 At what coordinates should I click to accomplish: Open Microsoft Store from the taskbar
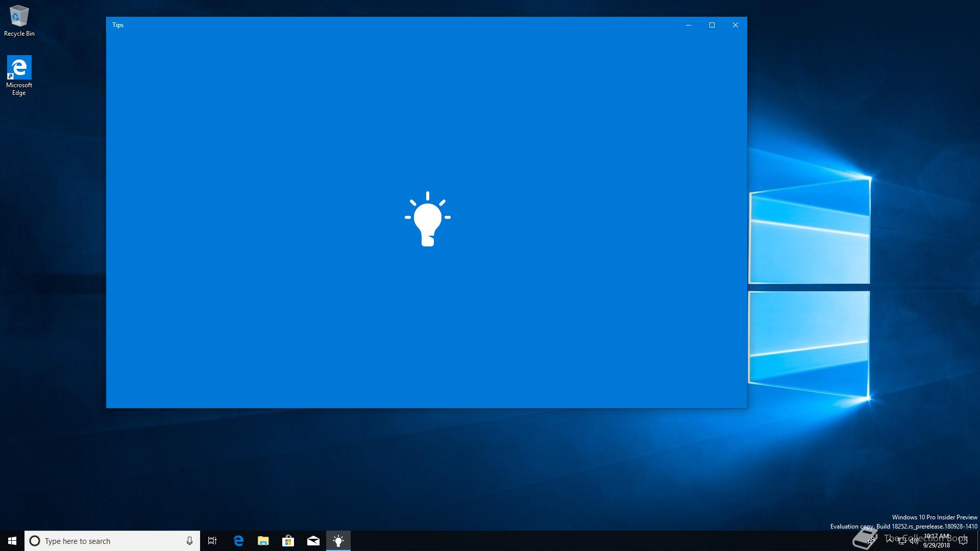[x=288, y=541]
